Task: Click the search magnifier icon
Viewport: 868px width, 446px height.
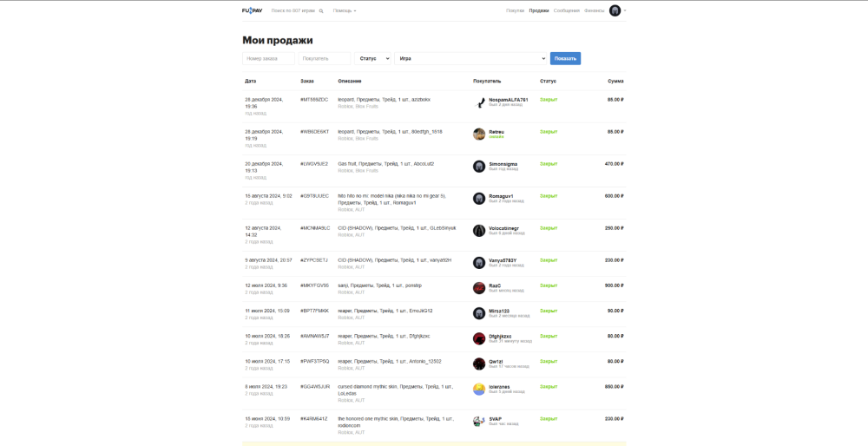Action: (x=321, y=10)
